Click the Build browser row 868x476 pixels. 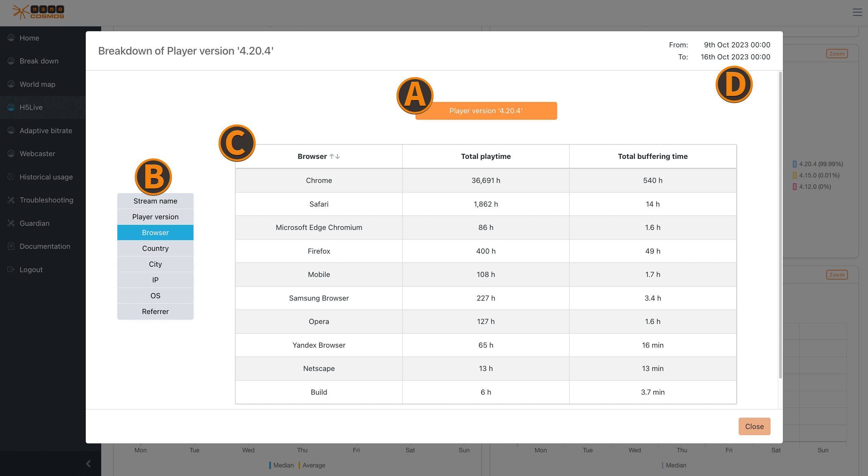[x=486, y=392]
